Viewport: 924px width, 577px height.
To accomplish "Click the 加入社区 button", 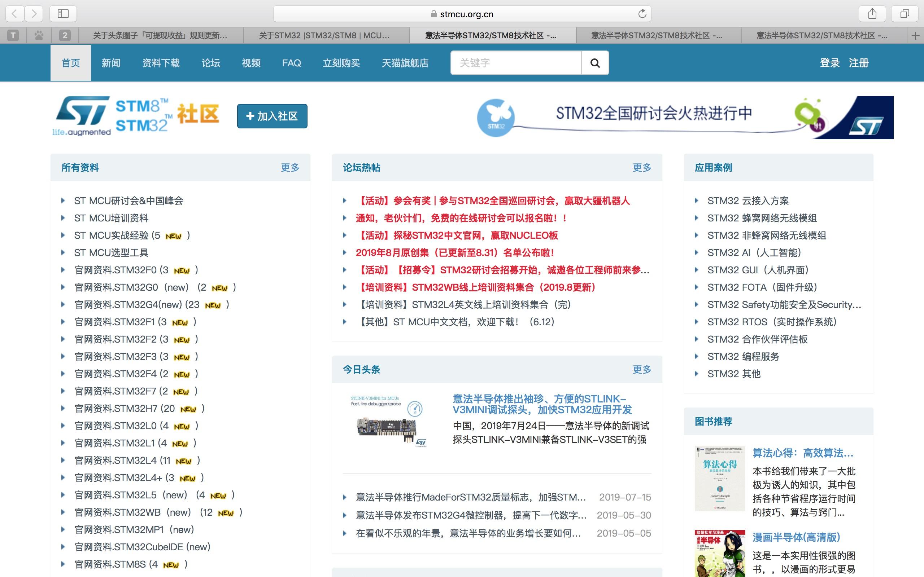I will pos(272,116).
